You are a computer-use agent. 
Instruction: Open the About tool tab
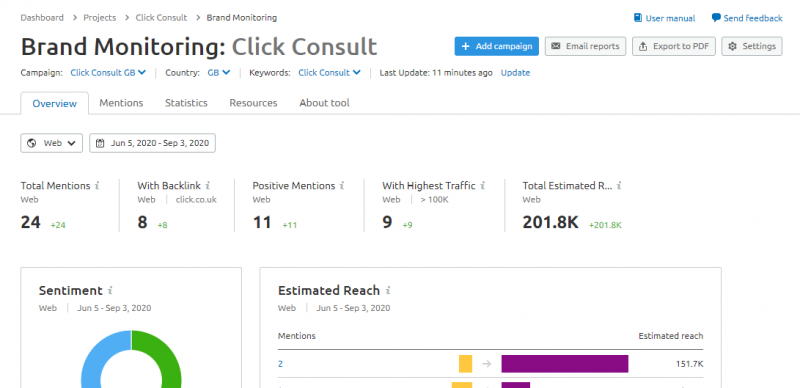324,103
